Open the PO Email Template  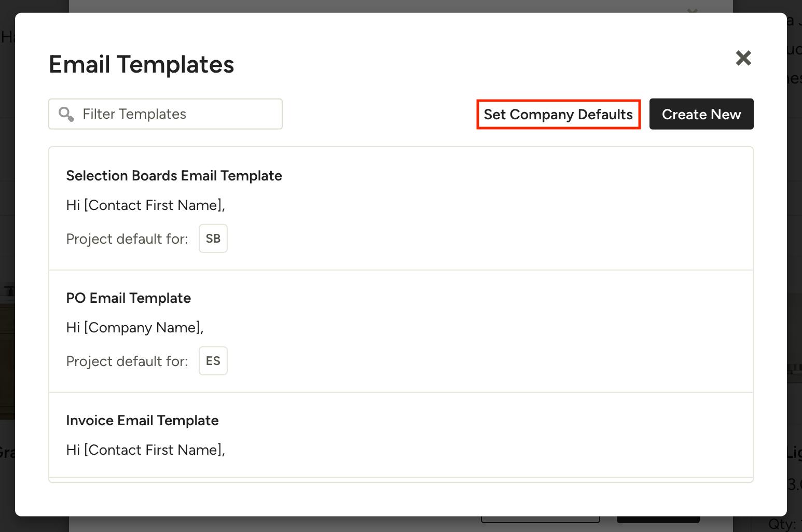click(128, 298)
